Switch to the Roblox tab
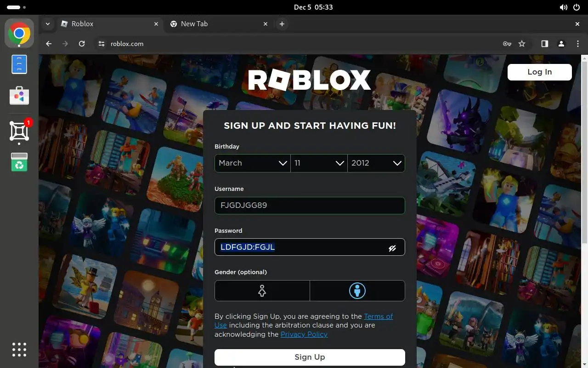 click(110, 24)
